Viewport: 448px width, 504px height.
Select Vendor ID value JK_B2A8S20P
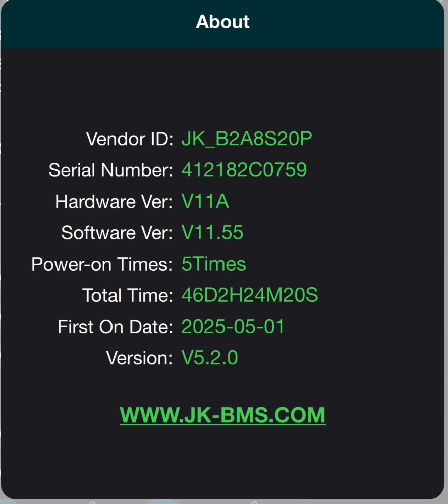pos(247,139)
